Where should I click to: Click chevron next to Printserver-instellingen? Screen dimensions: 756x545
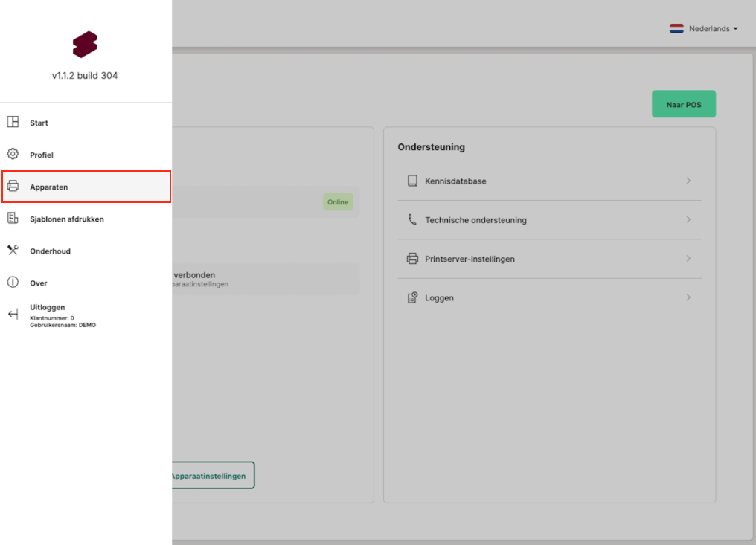tap(688, 259)
